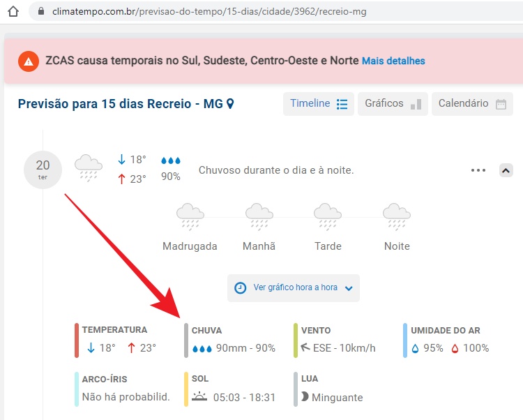Image resolution: width=523 pixels, height=420 pixels.
Task: Select the day 20 ter circle
Action: tap(43, 170)
